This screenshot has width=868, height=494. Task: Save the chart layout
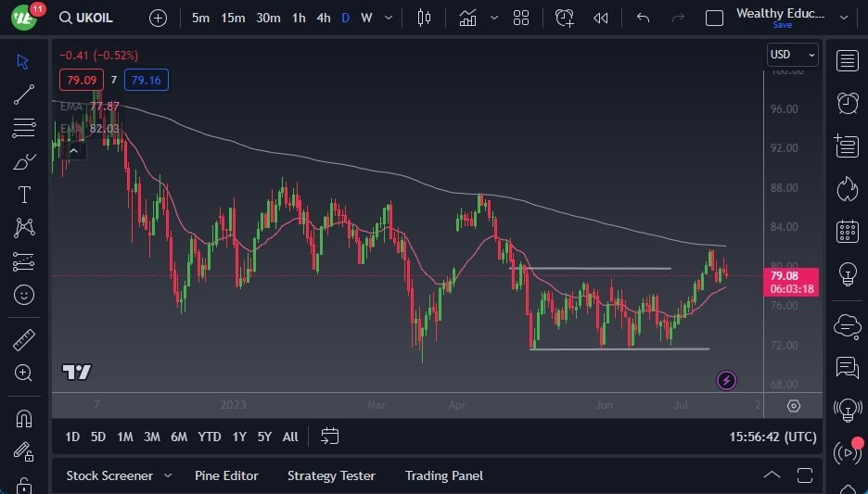point(782,25)
